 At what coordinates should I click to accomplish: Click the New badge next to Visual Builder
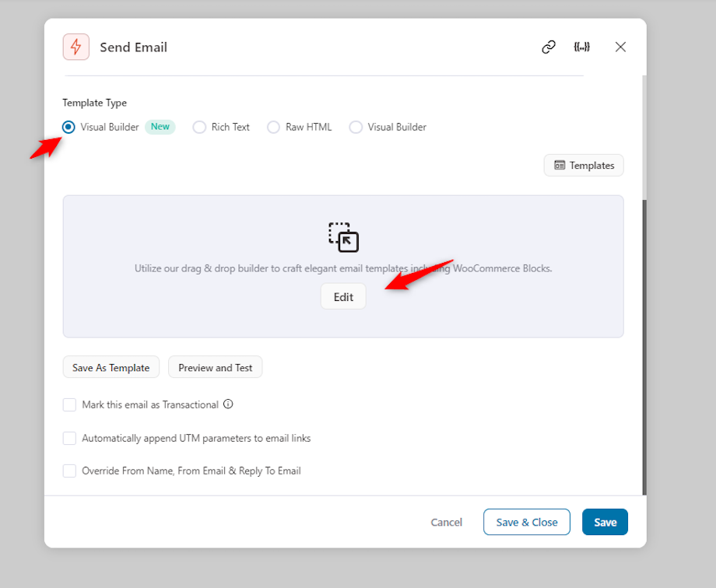pyautogui.click(x=160, y=127)
